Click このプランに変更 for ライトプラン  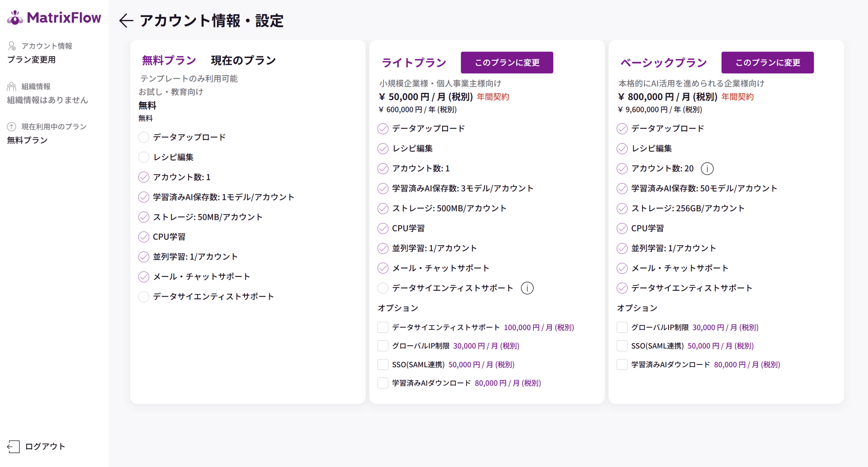click(507, 62)
